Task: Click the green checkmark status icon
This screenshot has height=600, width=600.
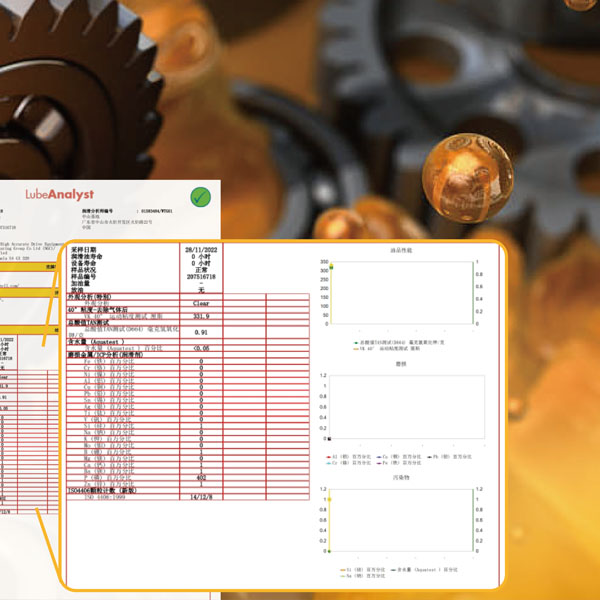Action: (x=200, y=196)
